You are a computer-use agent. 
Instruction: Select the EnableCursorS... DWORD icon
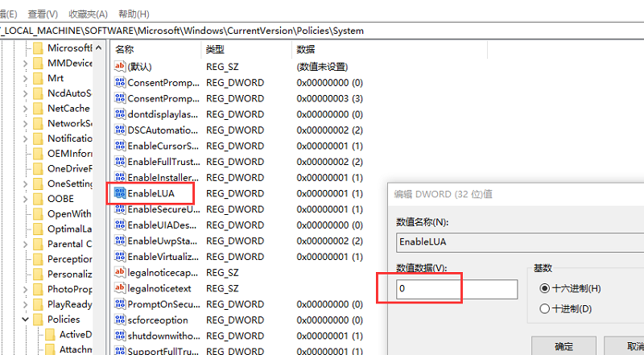120,146
